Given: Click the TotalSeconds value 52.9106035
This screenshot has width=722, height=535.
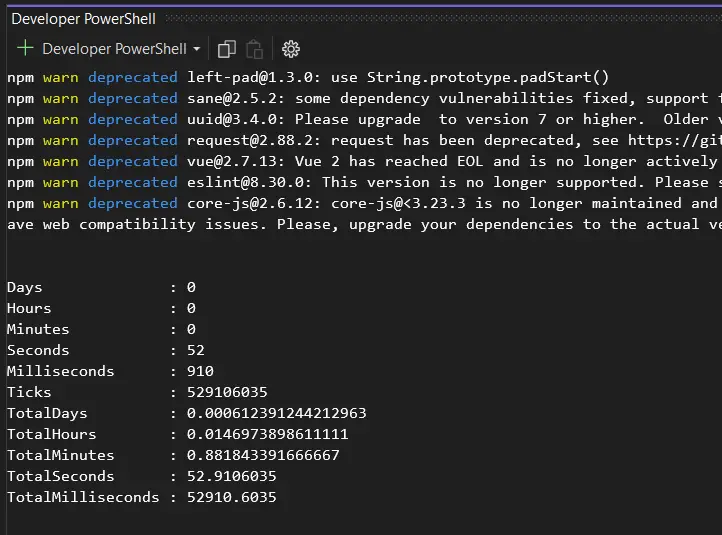Looking at the screenshot, I should (224, 476).
